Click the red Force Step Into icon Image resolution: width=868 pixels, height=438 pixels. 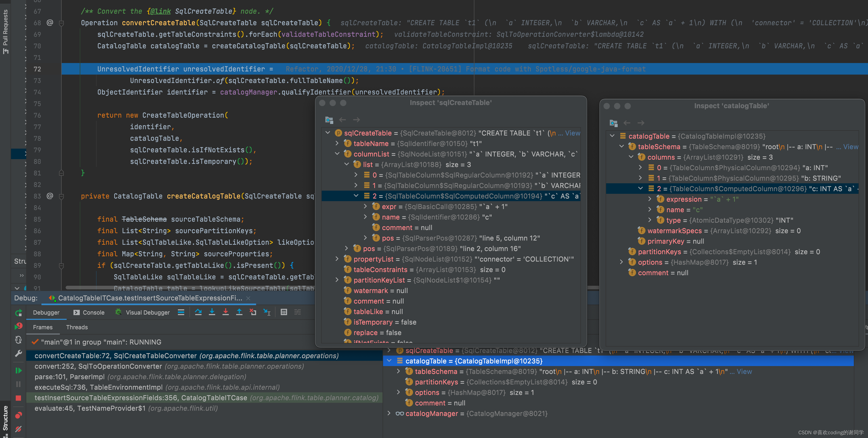point(225,312)
